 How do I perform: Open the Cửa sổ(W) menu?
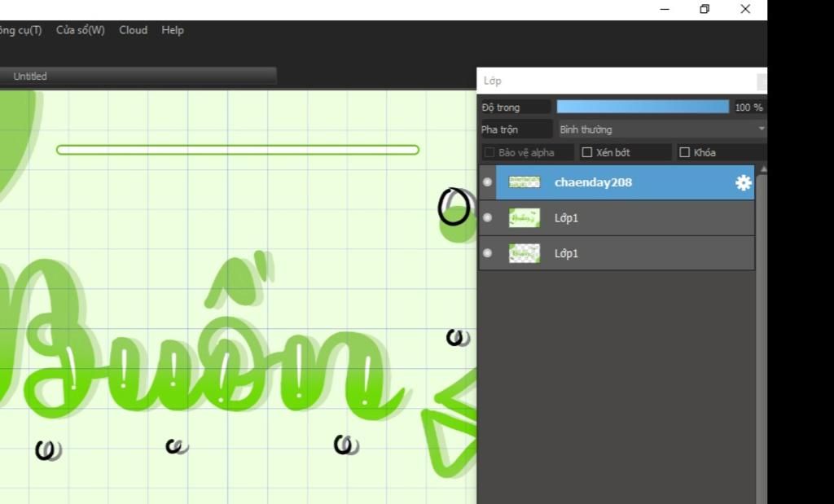pyautogui.click(x=81, y=30)
